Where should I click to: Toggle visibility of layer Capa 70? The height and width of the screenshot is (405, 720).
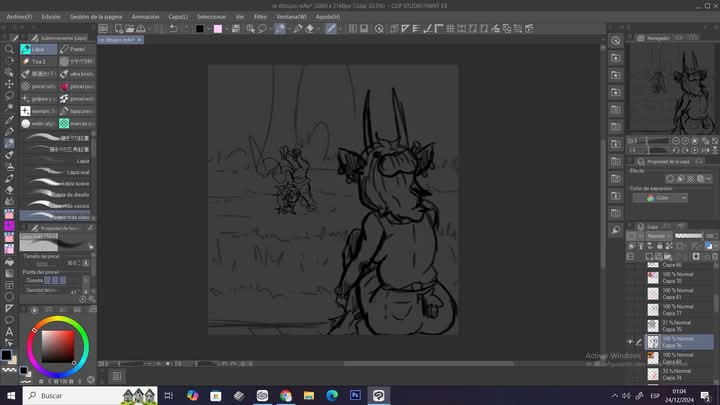(x=630, y=277)
